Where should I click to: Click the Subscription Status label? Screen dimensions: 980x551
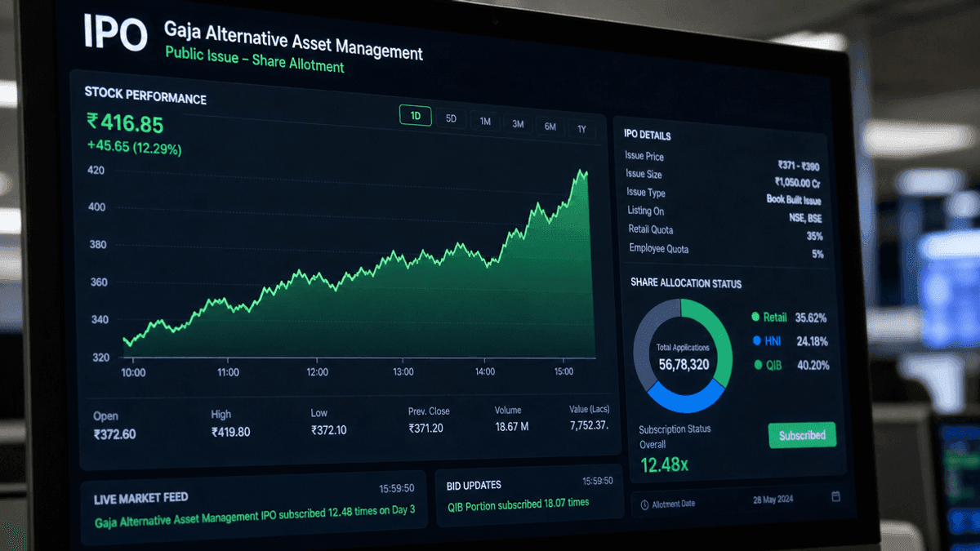click(x=675, y=429)
